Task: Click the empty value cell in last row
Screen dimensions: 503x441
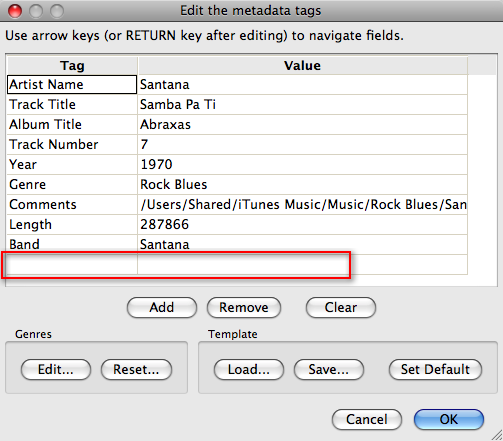Action: pyautogui.click(x=303, y=264)
